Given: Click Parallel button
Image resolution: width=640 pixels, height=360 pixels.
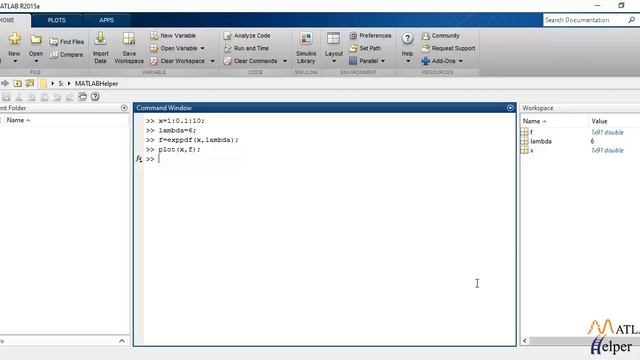Looking at the screenshot, I should 364,61.
